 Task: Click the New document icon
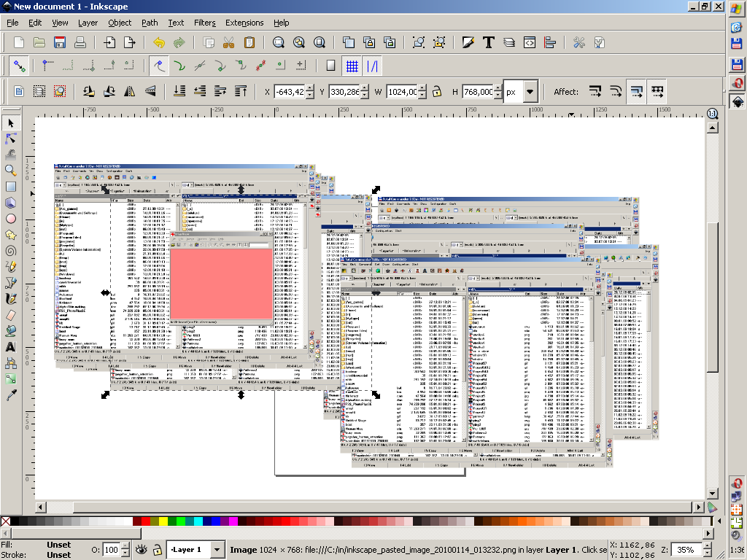point(18,42)
